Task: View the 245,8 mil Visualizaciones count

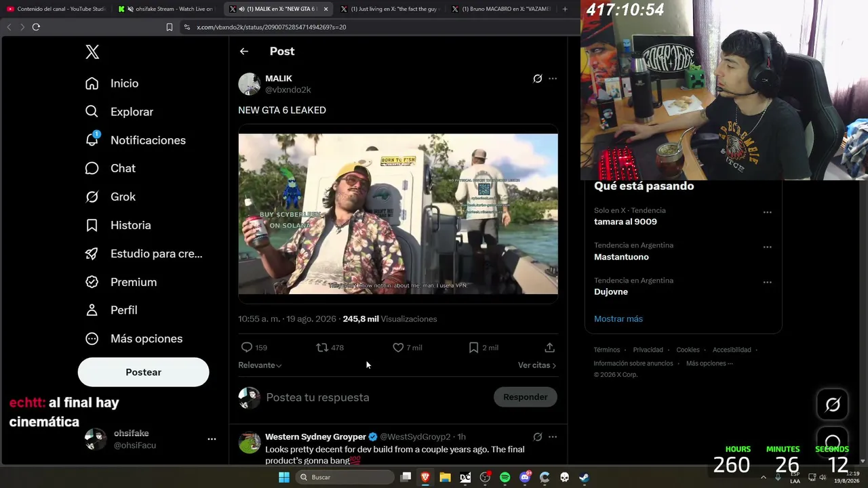Action: [x=390, y=319]
